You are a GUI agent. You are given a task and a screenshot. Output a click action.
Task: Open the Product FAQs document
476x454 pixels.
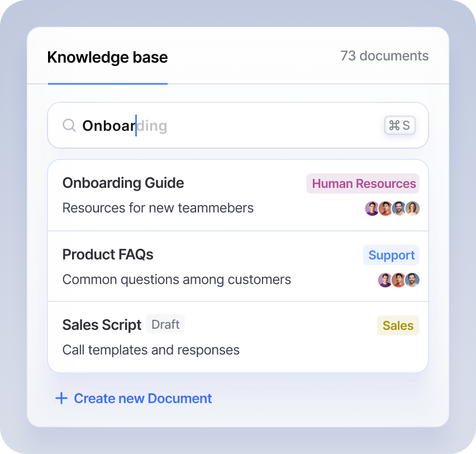coord(108,254)
